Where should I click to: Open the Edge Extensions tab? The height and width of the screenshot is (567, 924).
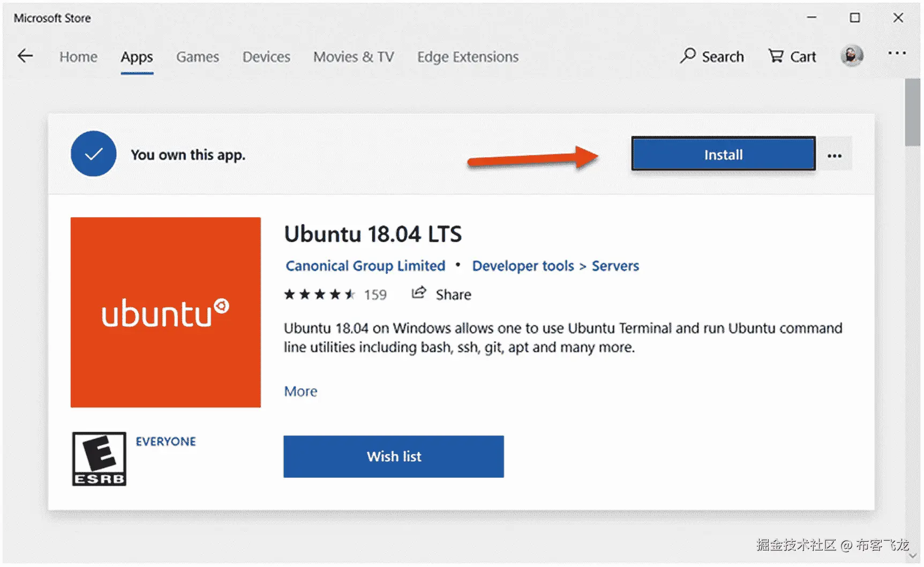[468, 57]
